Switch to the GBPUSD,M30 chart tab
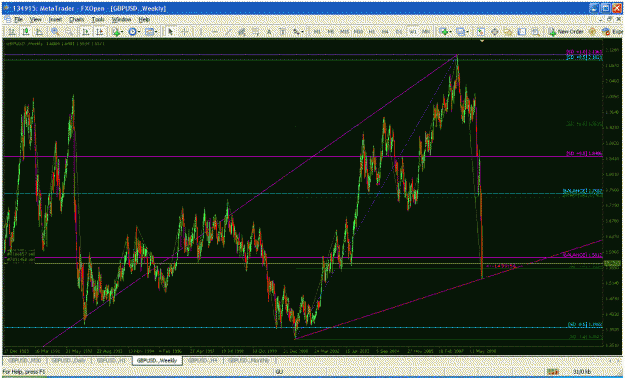Screen dimensions: 625x378 click(x=24, y=360)
